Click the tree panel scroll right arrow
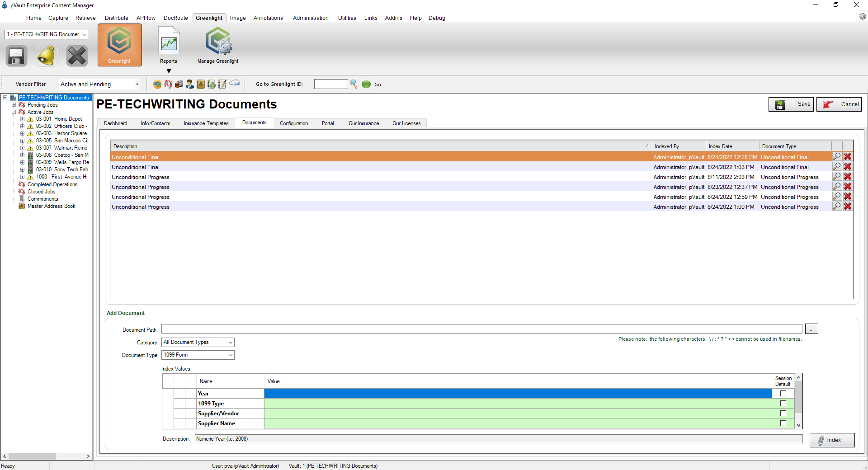Viewport: 868px width, 470px height. (x=88, y=456)
